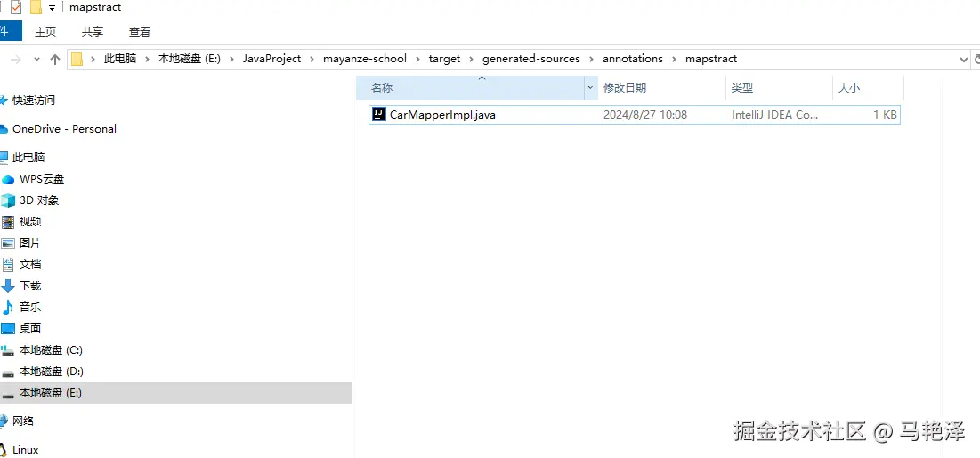Viewport: 980px width, 458px height.
Task: Select mapstract in the address breadcrumb
Action: 711,59
